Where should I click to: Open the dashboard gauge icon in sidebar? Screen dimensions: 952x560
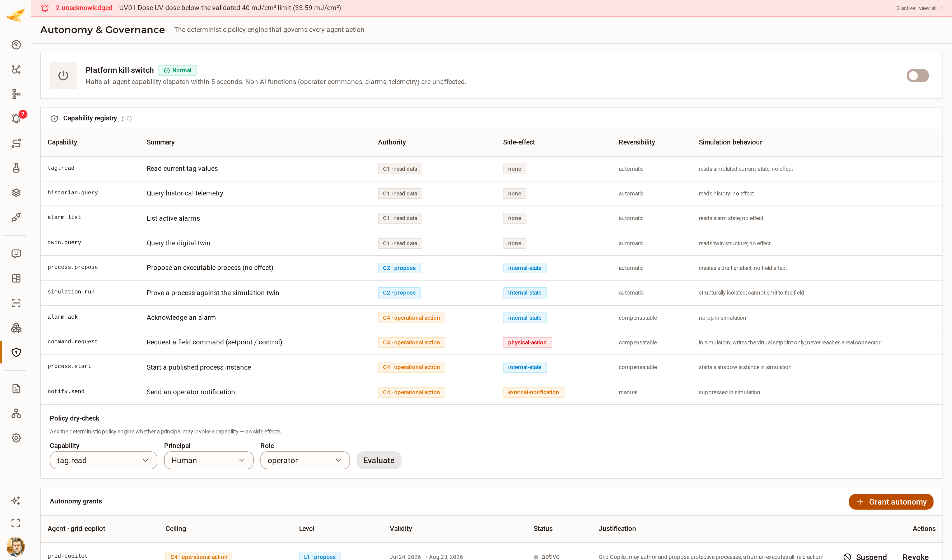click(x=16, y=45)
